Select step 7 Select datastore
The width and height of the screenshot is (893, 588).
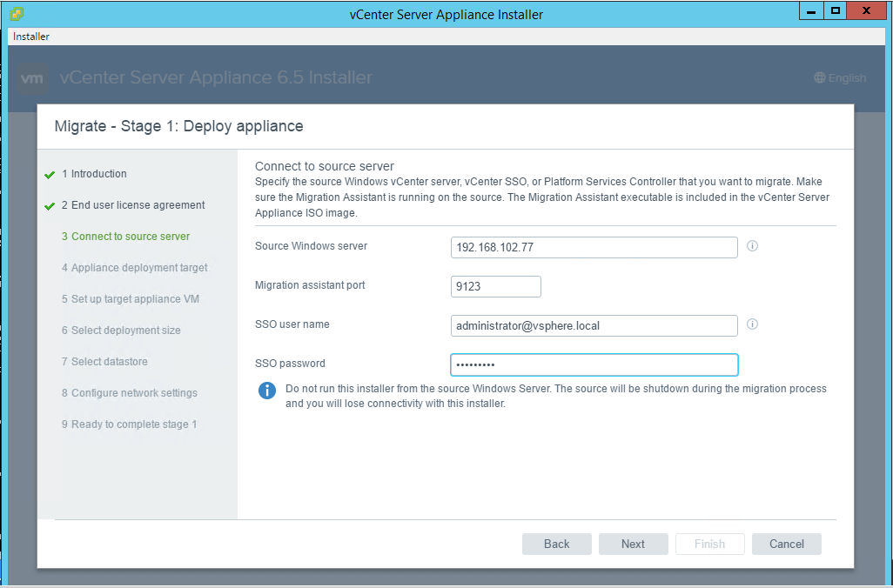pyautogui.click(x=104, y=362)
